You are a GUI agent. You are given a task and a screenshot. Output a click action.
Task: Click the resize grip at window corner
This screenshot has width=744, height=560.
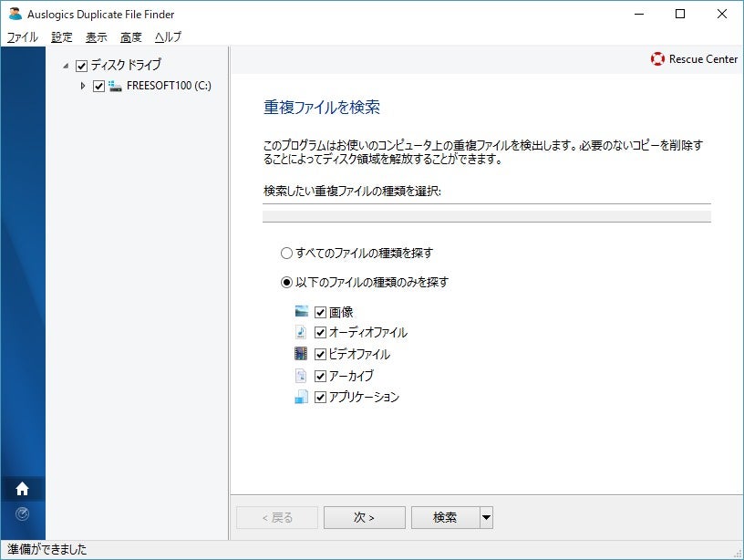(x=738, y=554)
